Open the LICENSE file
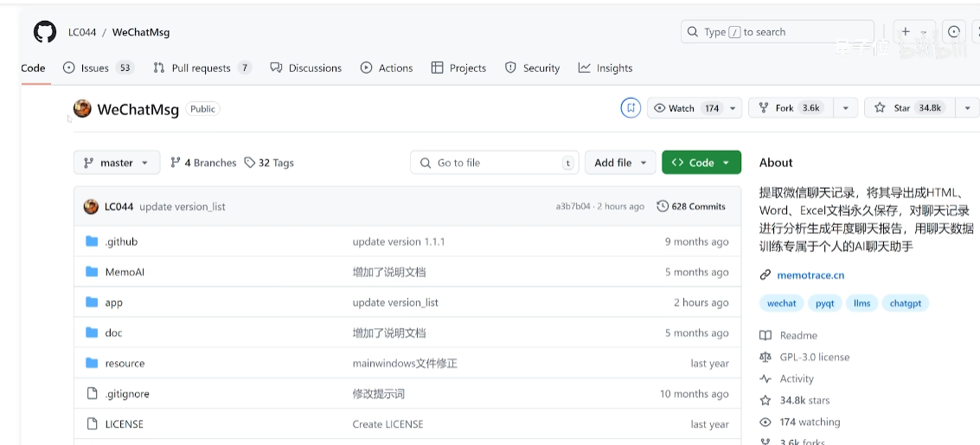 [x=124, y=424]
